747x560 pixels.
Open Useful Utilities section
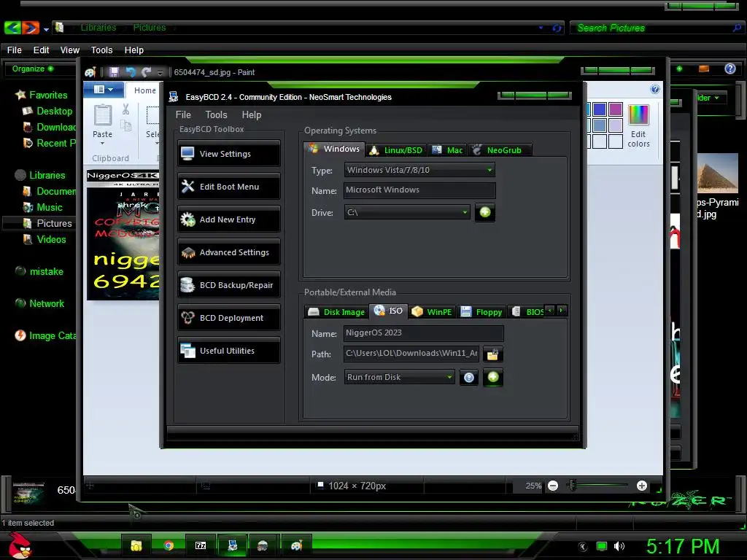tap(228, 351)
